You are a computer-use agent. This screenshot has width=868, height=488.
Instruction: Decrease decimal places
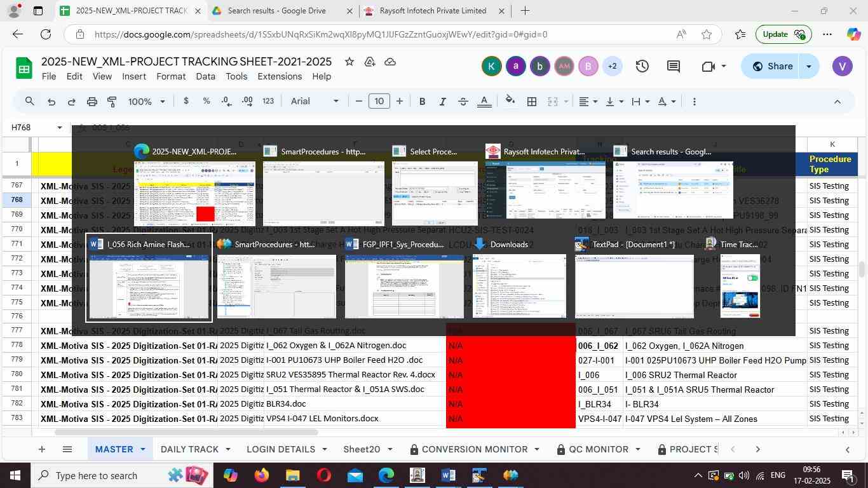tap(227, 102)
